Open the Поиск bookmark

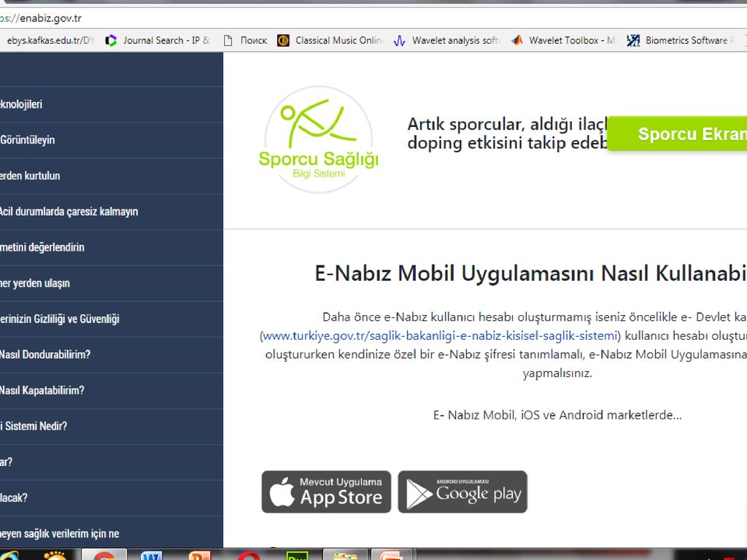point(245,41)
